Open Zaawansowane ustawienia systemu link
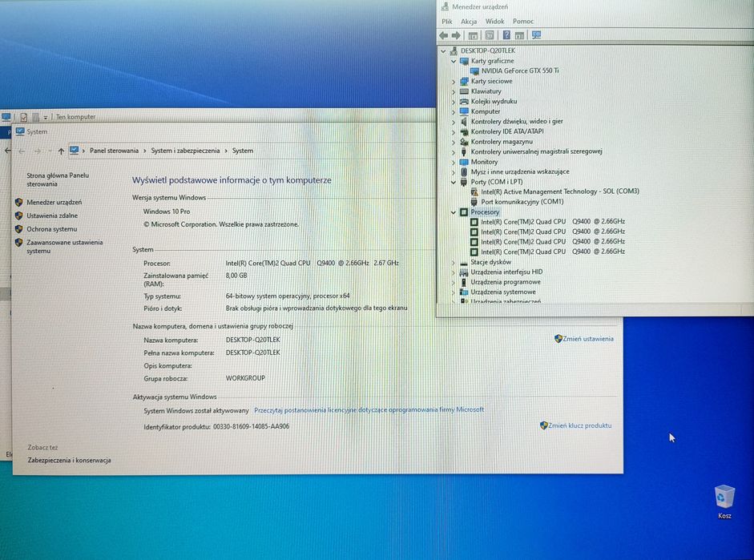This screenshot has width=754, height=560. point(64,247)
